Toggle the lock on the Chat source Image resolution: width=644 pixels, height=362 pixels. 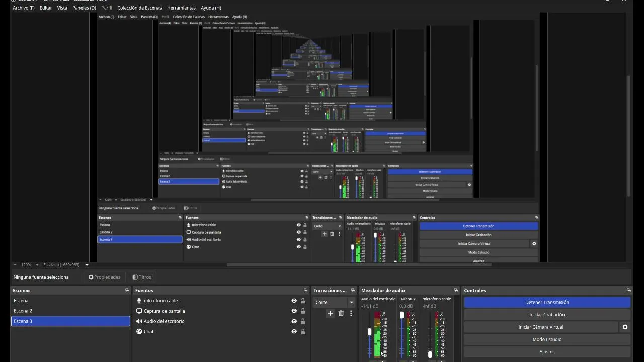303,332
